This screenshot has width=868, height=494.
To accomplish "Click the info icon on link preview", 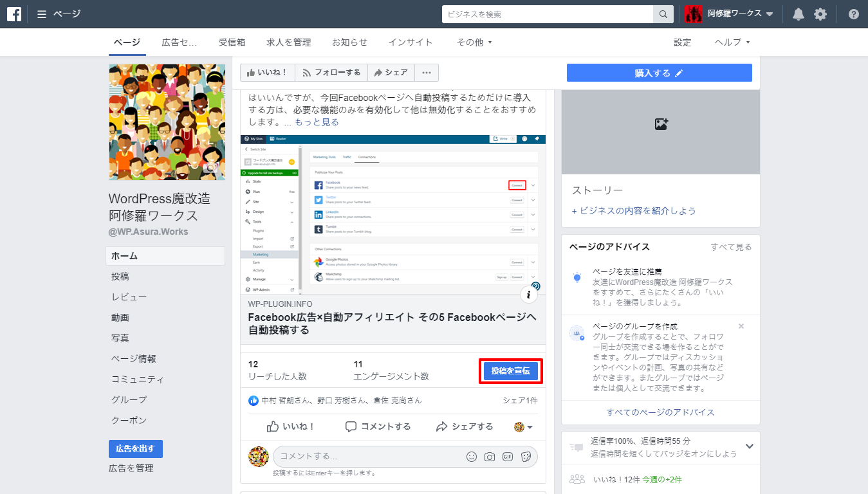I will tap(528, 295).
